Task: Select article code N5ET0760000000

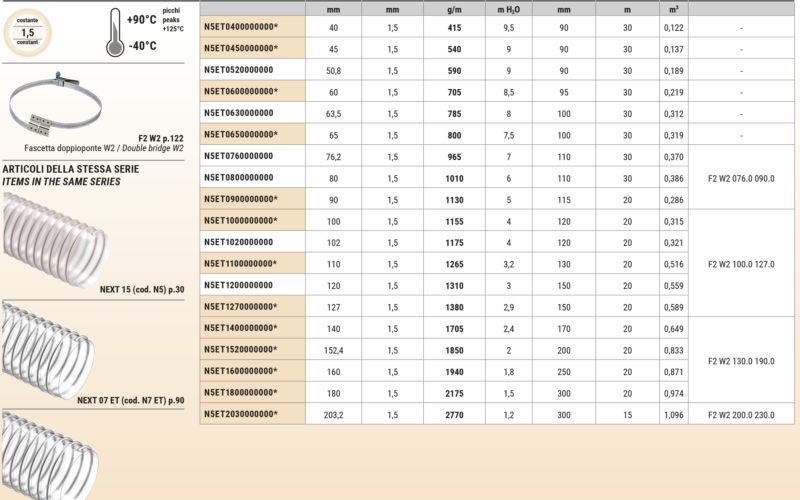Action: coord(238,156)
